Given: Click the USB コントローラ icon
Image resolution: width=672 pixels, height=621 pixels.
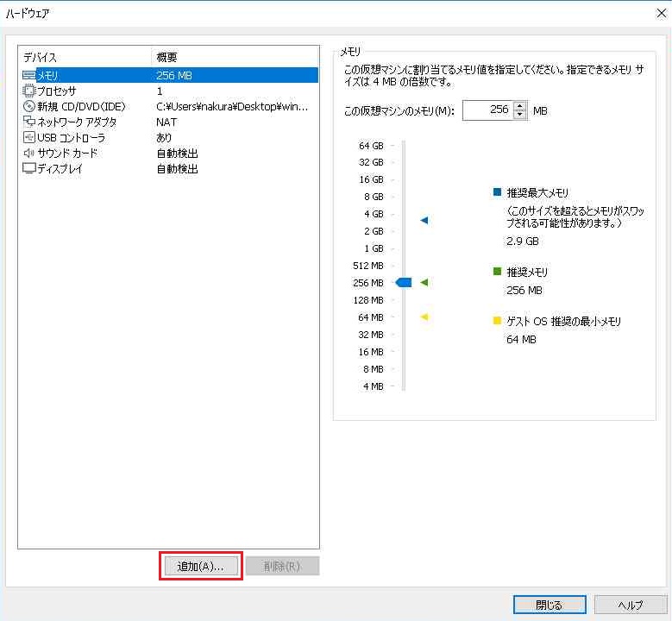Looking at the screenshot, I should pos(29,137).
